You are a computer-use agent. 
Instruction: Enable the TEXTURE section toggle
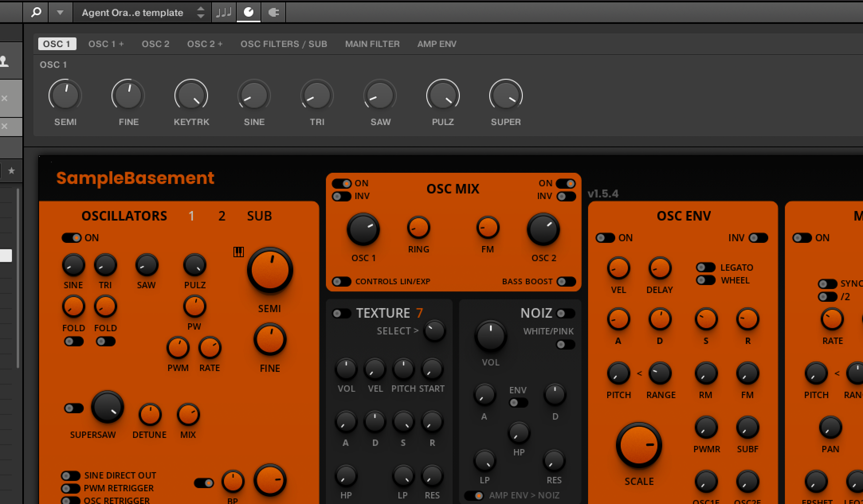click(341, 313)
